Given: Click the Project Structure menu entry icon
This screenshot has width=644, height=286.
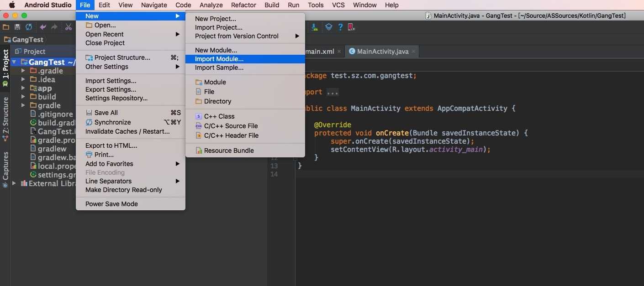Looking at the screenshot, I should click(x=89, y=57).
